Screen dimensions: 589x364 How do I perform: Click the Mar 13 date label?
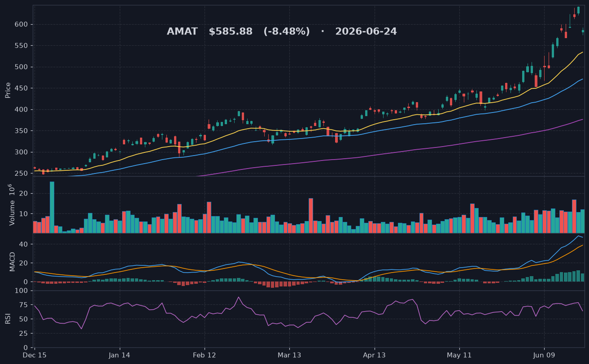tap(289, 355)
